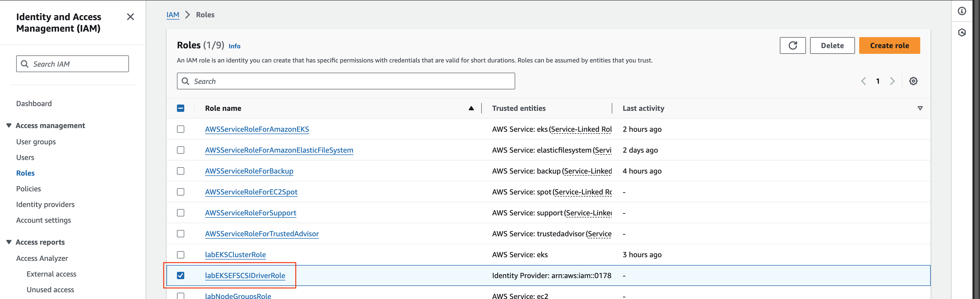This screenshot has height=299, width=980.
Task: Check AWSServiceRoleForAmazonEKS row checkbox
Action: 181,129
